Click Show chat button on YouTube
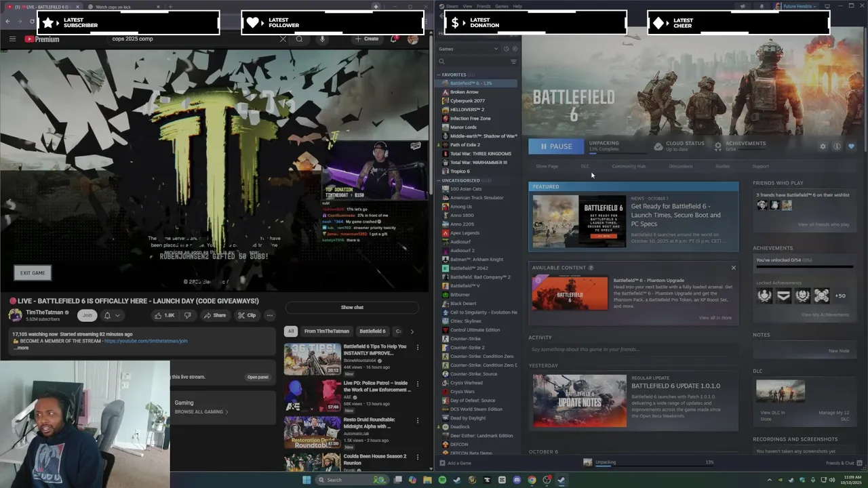The width and height of the screenshot is (868, 488). [x=352, y=307]
